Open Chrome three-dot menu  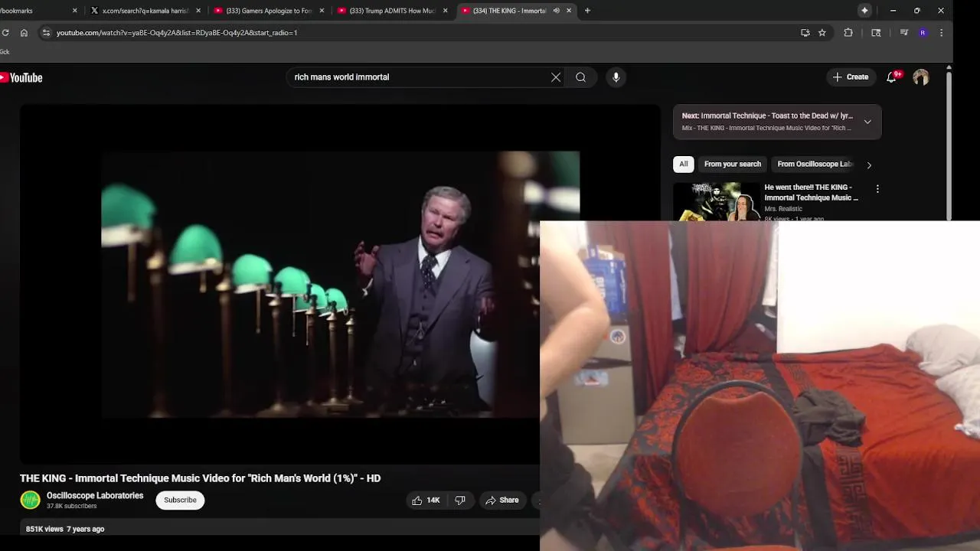click(x=941, y=33)
